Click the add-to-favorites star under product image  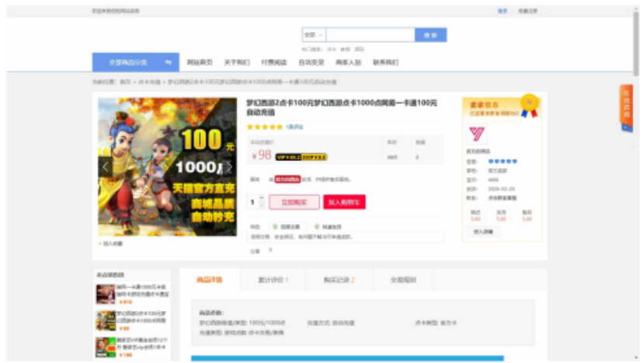[x=101, y=243]
